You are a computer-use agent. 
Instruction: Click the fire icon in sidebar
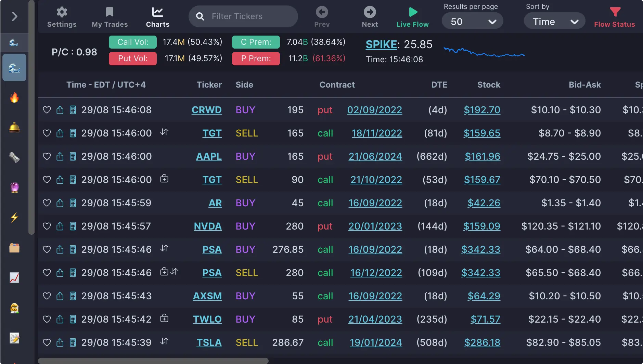pos(14,97)
